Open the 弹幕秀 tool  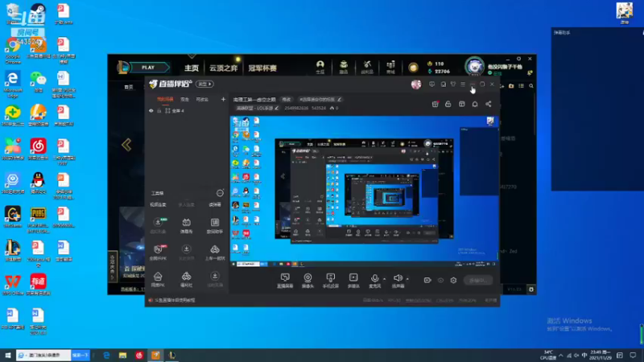[186, 225]
